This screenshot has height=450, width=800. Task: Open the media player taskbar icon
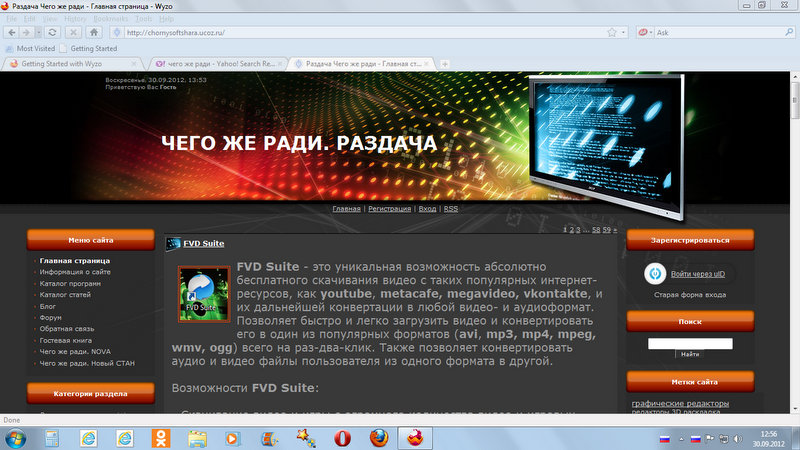click(x=233, y=438)
